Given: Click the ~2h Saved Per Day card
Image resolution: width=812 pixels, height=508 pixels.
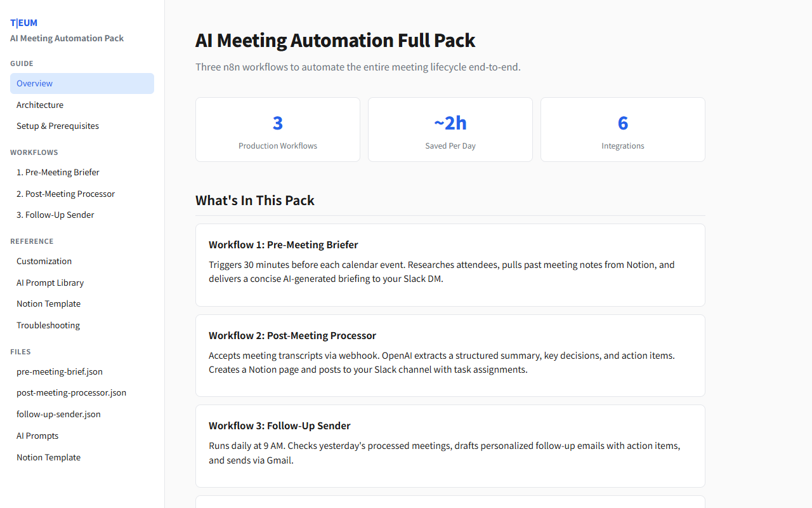Looking at the screenshot, I should point(450,130).
